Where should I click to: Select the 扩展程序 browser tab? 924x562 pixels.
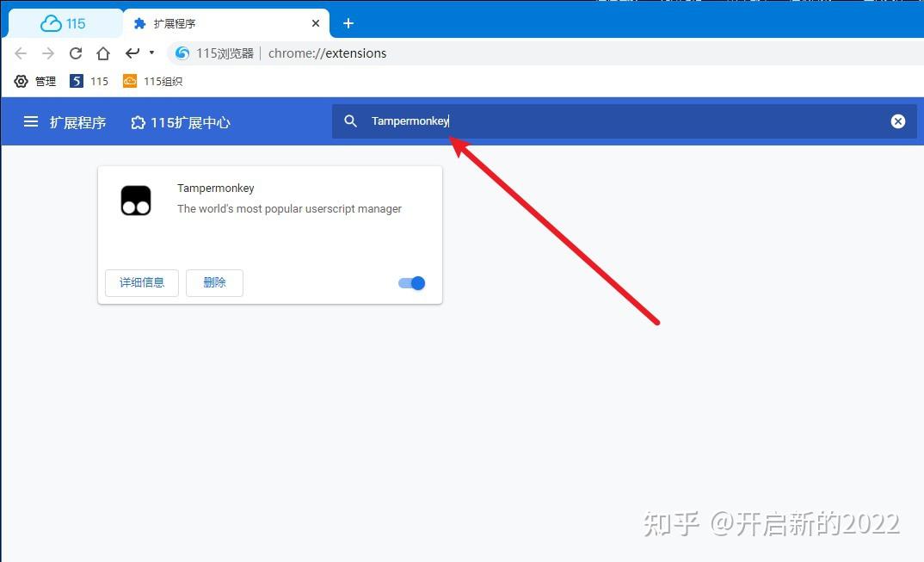[x=225, y=23]
